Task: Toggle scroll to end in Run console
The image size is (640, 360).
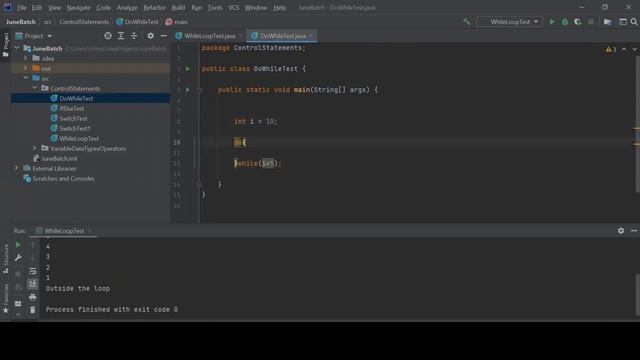Action: [x=33, y=284]
